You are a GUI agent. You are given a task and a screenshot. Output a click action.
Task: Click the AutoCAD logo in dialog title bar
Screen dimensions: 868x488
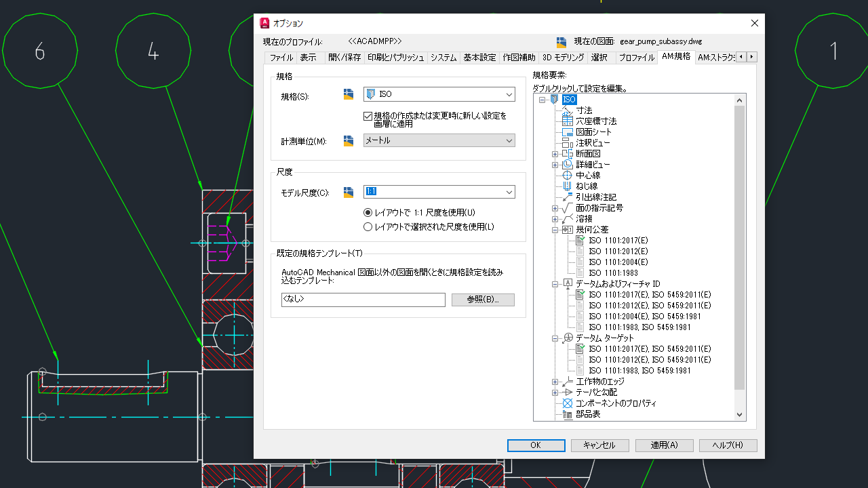pos(264,23)
